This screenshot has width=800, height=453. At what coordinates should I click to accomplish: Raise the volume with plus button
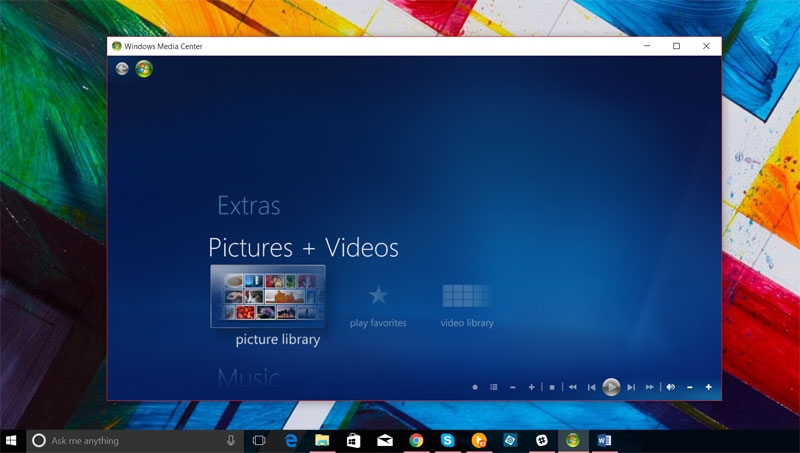point(709,387)
